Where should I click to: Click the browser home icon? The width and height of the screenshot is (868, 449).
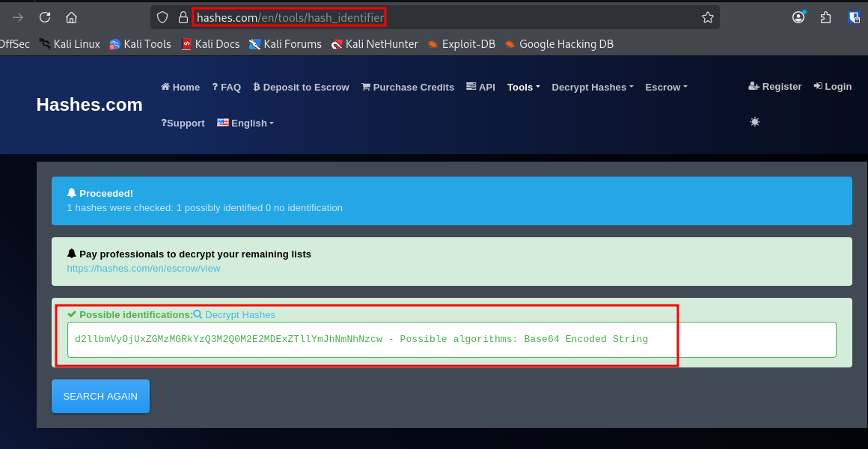coord(71,17)
